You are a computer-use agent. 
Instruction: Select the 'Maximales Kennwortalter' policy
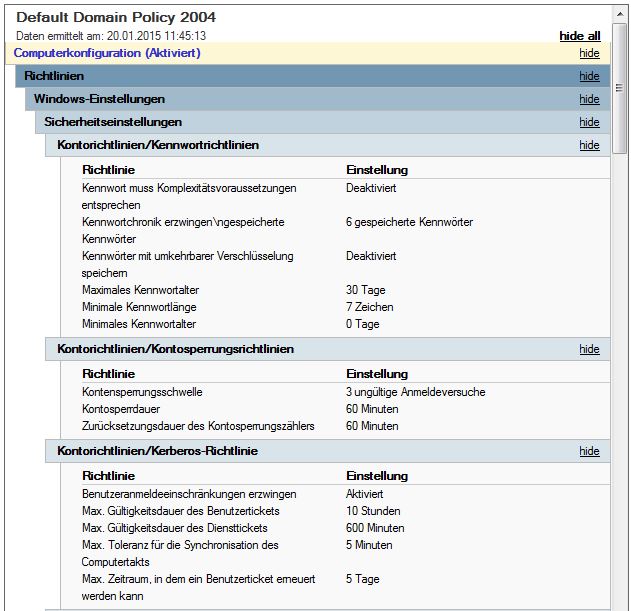(140, 290)
